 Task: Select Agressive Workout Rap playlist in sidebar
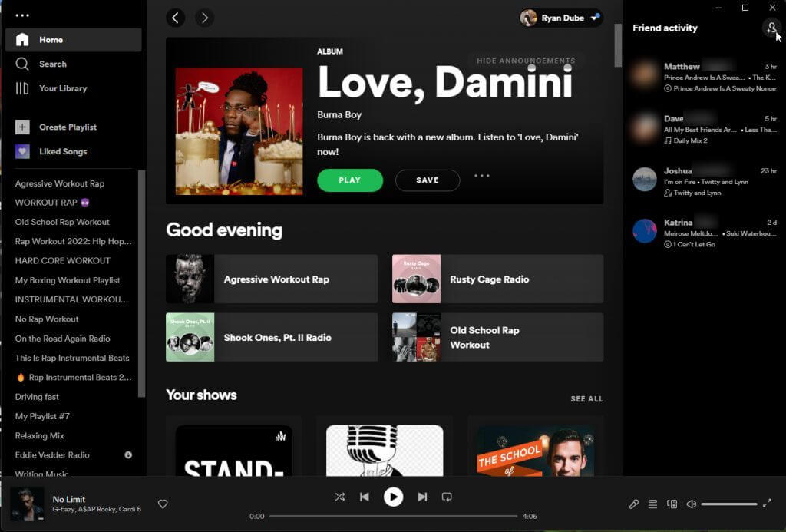tap(60, 183)
